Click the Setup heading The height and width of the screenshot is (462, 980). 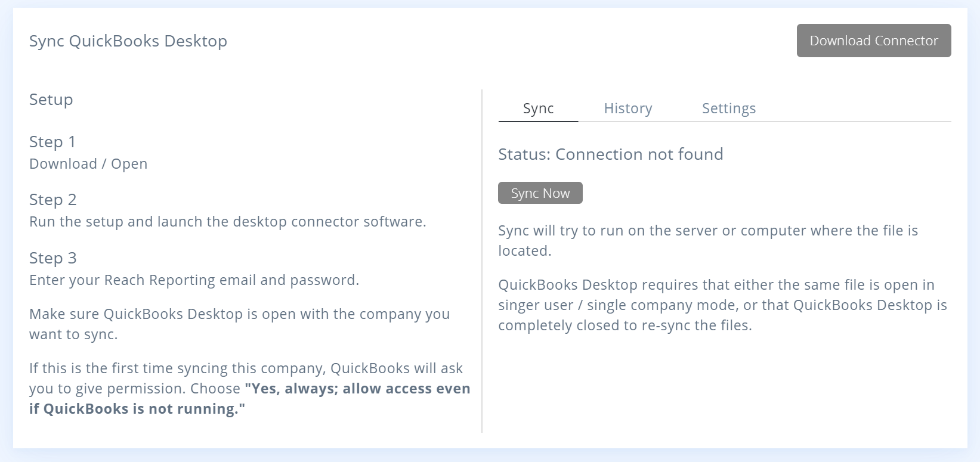pos(51,100)
